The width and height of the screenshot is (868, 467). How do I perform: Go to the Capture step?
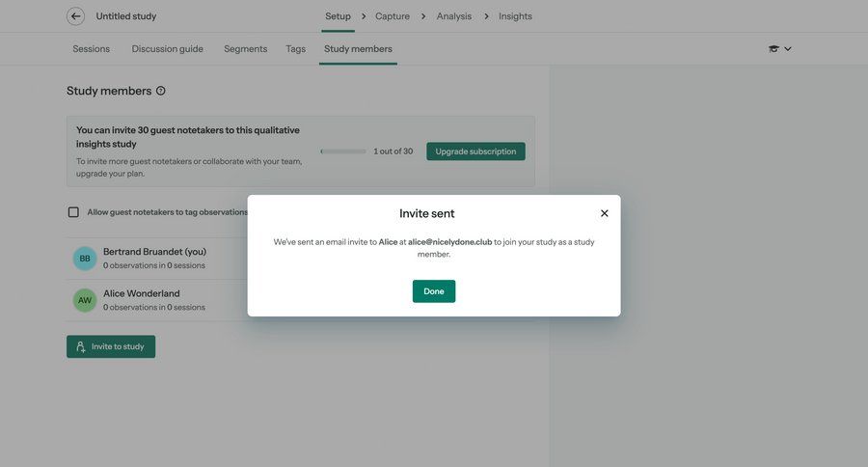(393, 16)
